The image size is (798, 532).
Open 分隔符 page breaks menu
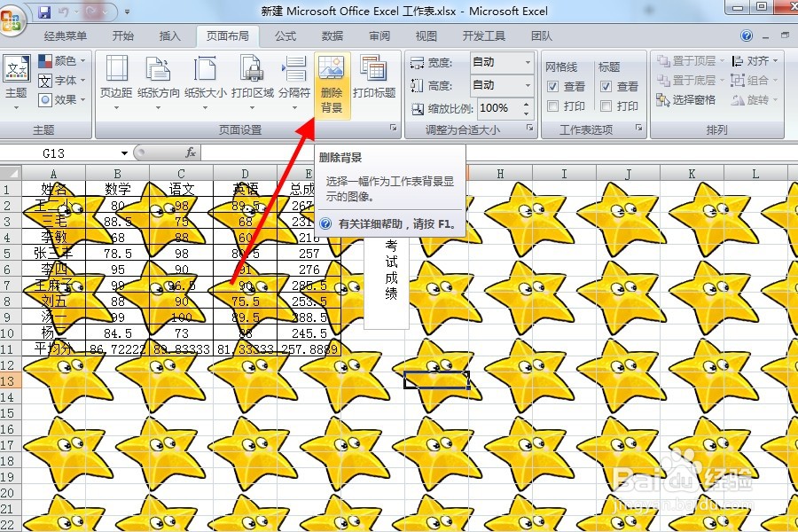(294, 82)
